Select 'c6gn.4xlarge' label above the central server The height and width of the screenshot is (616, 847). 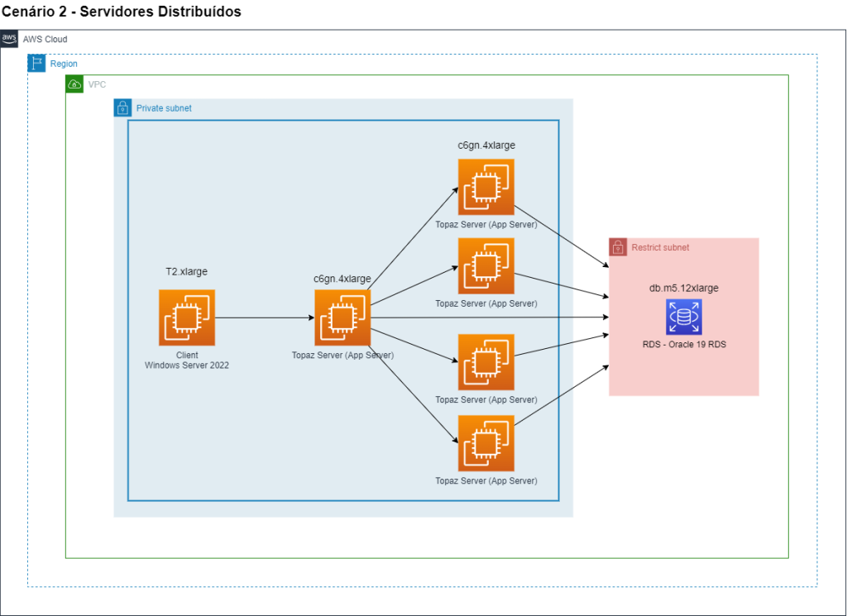[342, 279]
